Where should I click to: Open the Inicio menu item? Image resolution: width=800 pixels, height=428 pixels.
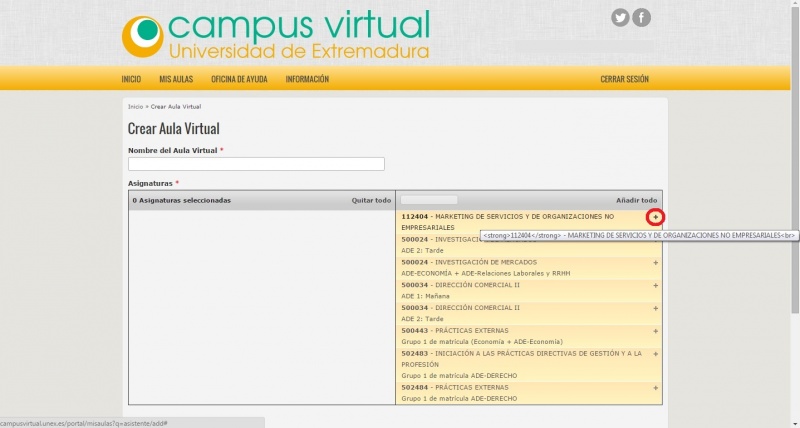pos(131,79)
